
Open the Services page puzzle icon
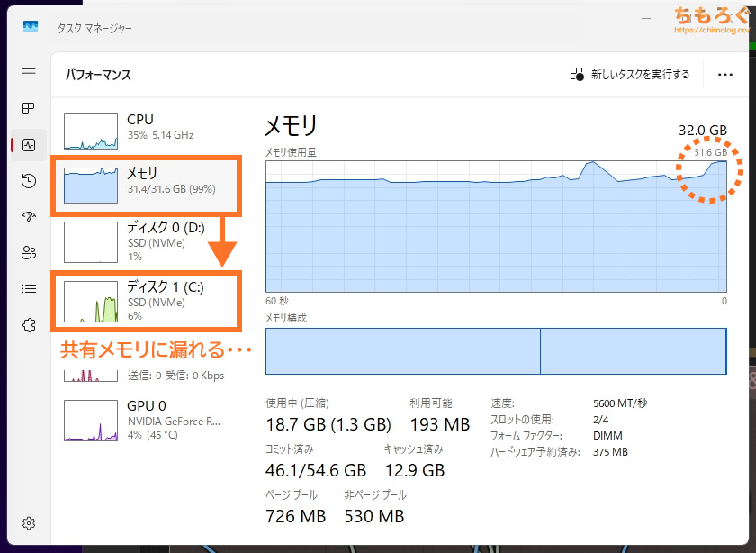29,325
